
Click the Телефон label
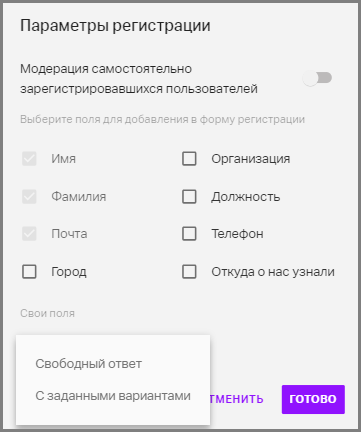click(x=237, y=234)
